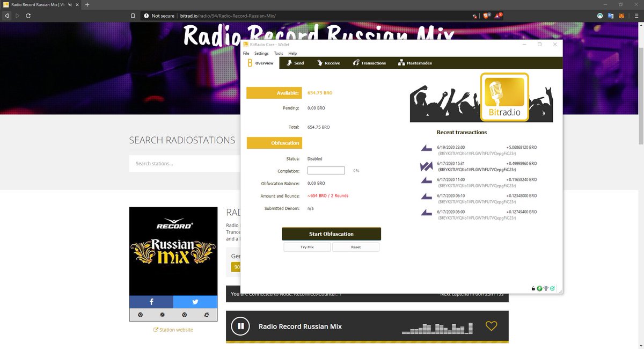
Task: Open the Google Translate extension
Action: 611,16
